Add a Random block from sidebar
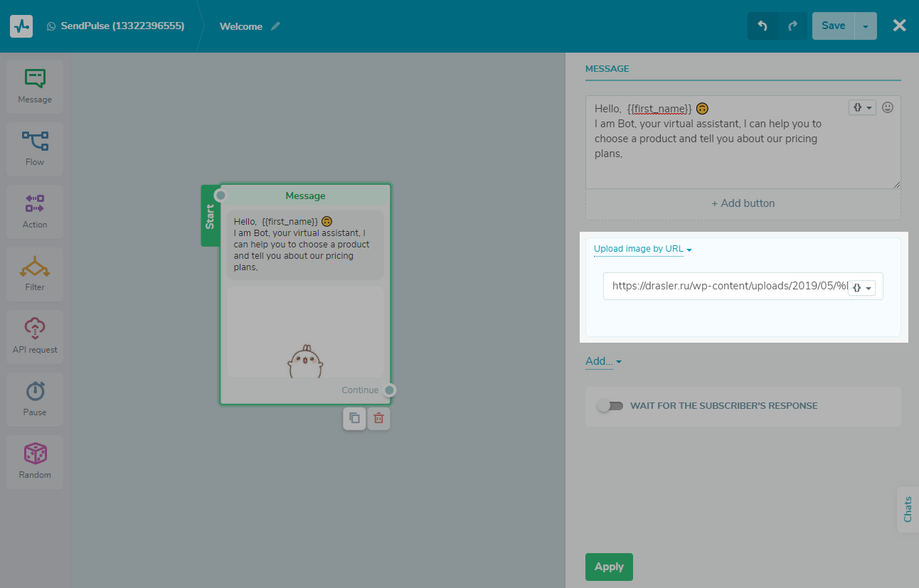This screenshot has width=919, height=588. [35, 461]
